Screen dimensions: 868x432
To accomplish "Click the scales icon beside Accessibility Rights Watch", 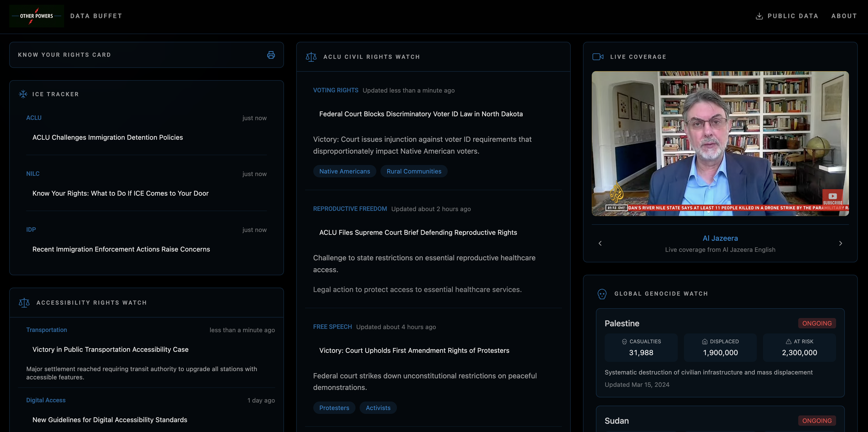I will (24, 302).
